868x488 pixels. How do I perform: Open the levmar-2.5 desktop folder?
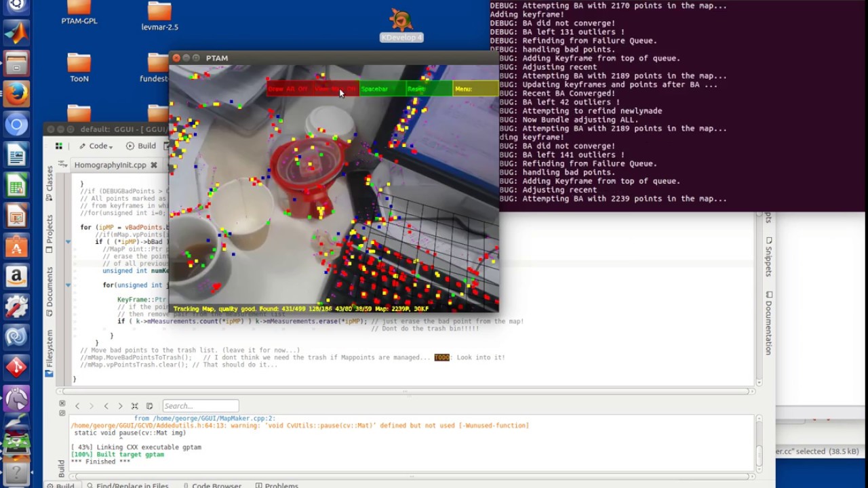pyautogui.click(x=159, y=16)
